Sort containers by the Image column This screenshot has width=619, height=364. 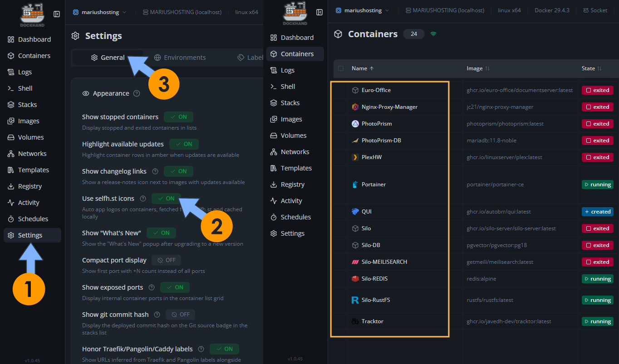(478, 68)
